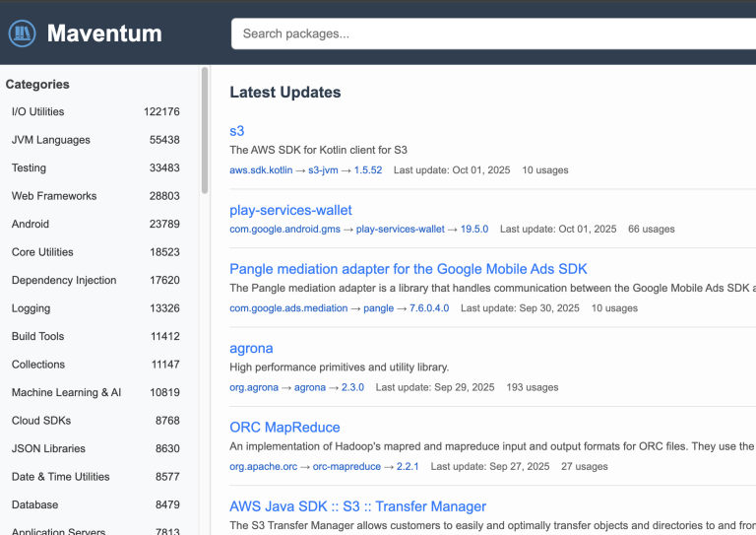Image resolution: width=756 pixels, height=535 pixels.
Task: Select the JVM Languages category
Action: pos(51,140)
